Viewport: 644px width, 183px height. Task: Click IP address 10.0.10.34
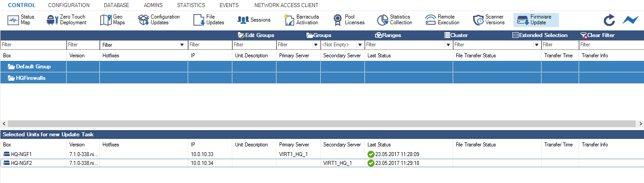202,163
